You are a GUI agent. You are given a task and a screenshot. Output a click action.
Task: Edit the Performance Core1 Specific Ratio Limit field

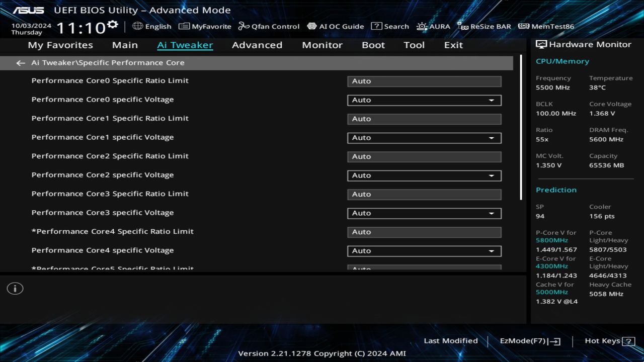pos(424,119)
